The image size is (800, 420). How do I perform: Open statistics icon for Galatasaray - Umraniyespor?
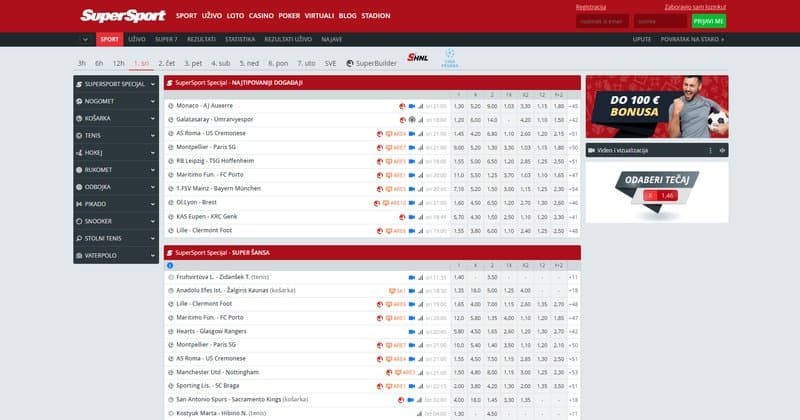[420, 120]
